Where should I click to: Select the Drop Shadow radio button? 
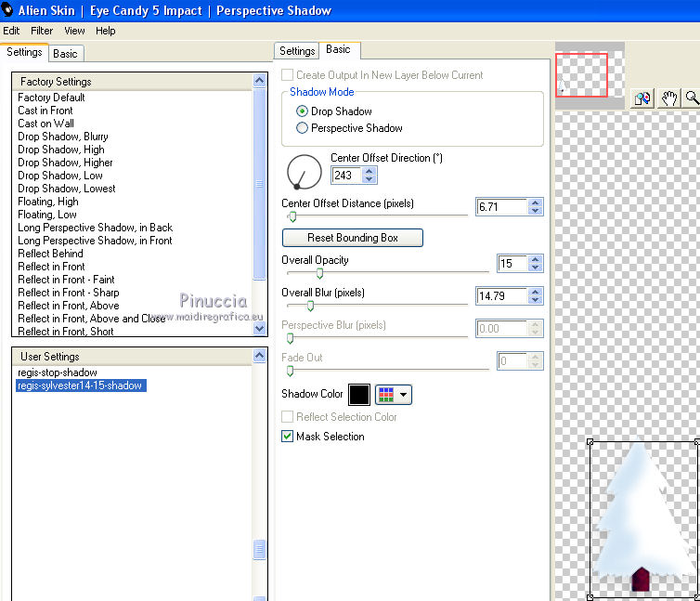point(302,111)
